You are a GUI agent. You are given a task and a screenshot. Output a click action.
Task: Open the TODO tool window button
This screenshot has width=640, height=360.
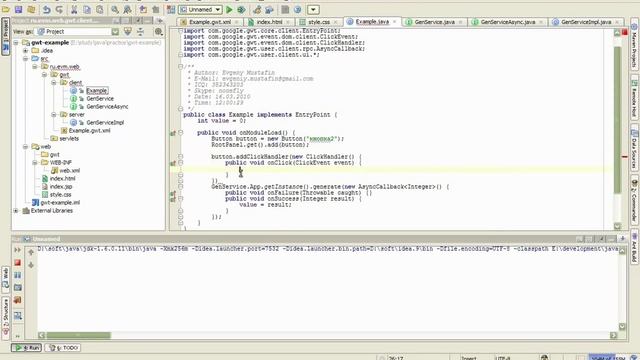[62, 348]
